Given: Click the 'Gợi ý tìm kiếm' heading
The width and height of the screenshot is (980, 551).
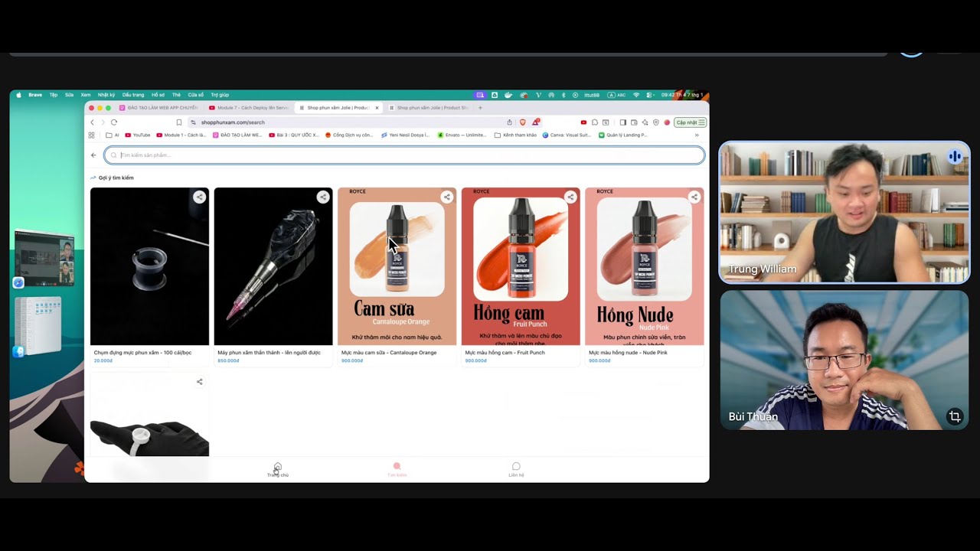Looking at the screenshot, I should tap(116, 178).
